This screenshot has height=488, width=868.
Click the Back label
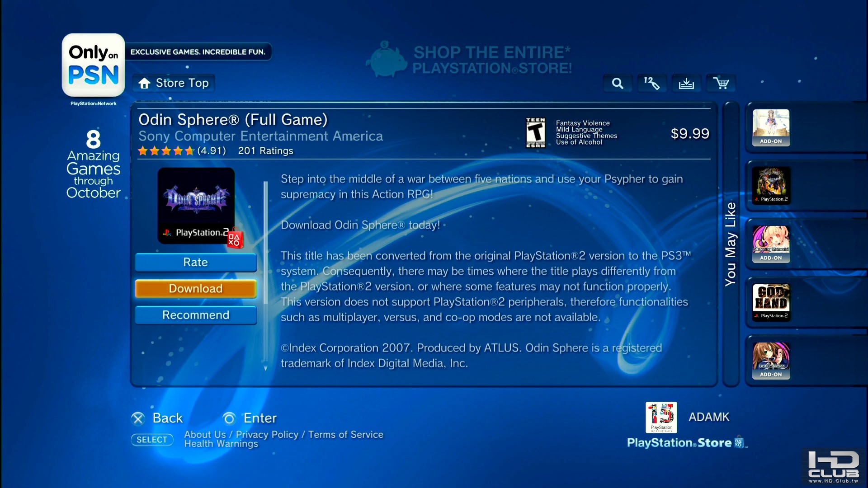pyautogui.click(x=168, y=418)
